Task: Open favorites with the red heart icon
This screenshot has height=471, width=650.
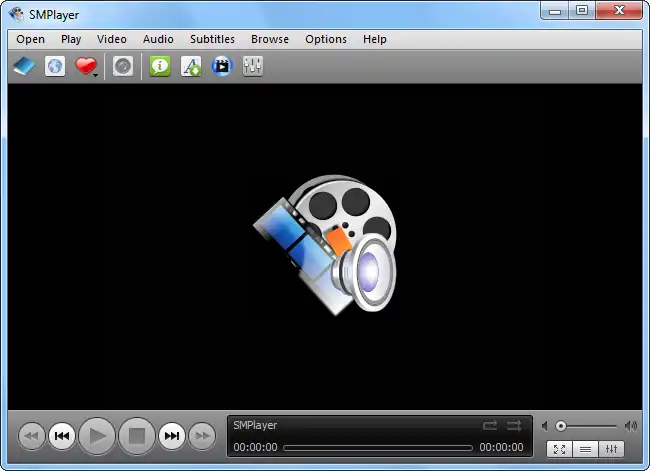Action: coord(85,66)
